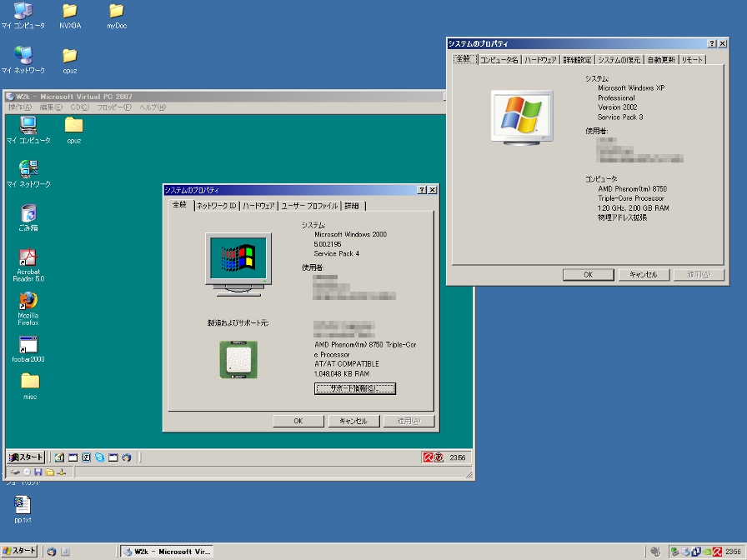Image resolution: width=747 pixels, height=560 pixels.
Task: Click the 'Microsoft Windows XP' text
Action: tap(631, 88)
